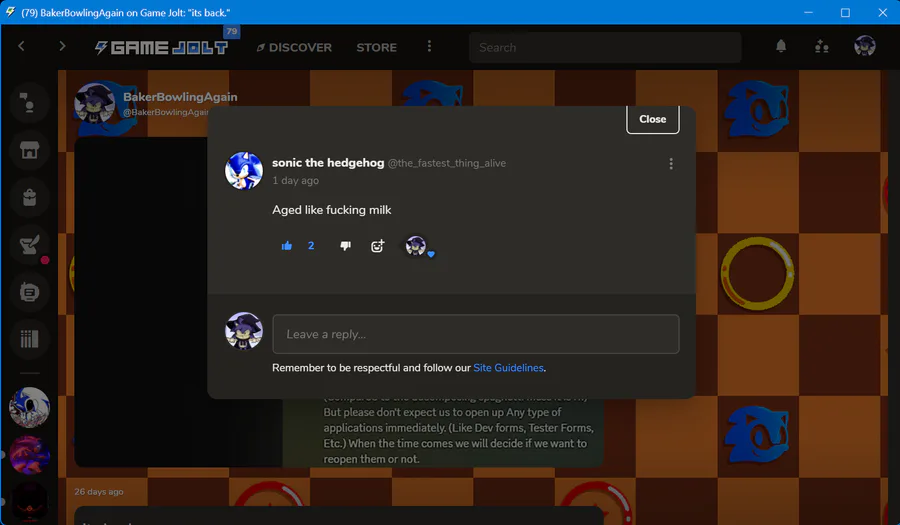Toggle the thumbs-up like on comment
The height and width of the screenshot is (525, 900).
click(x=287, y=246)
